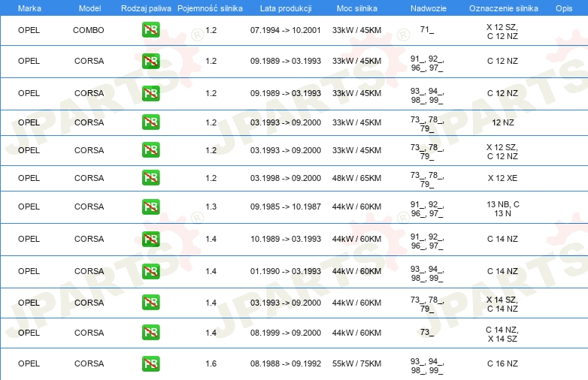Select the production years 08.1988 -> 09.1992
The image size is (588, 380).
[x=286, y=363]
